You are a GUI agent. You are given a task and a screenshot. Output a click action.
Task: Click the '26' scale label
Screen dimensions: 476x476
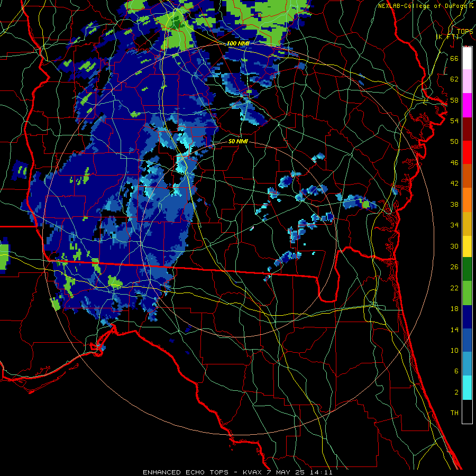click(x=454, y=267)
